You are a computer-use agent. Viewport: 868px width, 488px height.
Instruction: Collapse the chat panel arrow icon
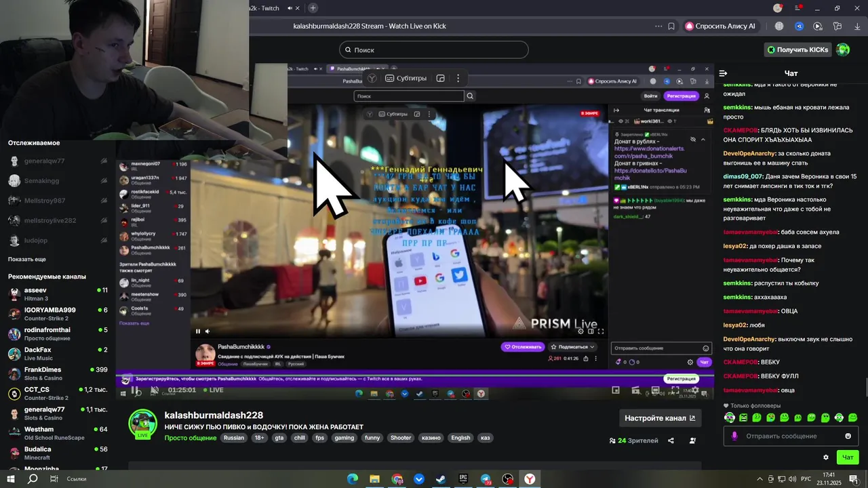coord(723,73)
